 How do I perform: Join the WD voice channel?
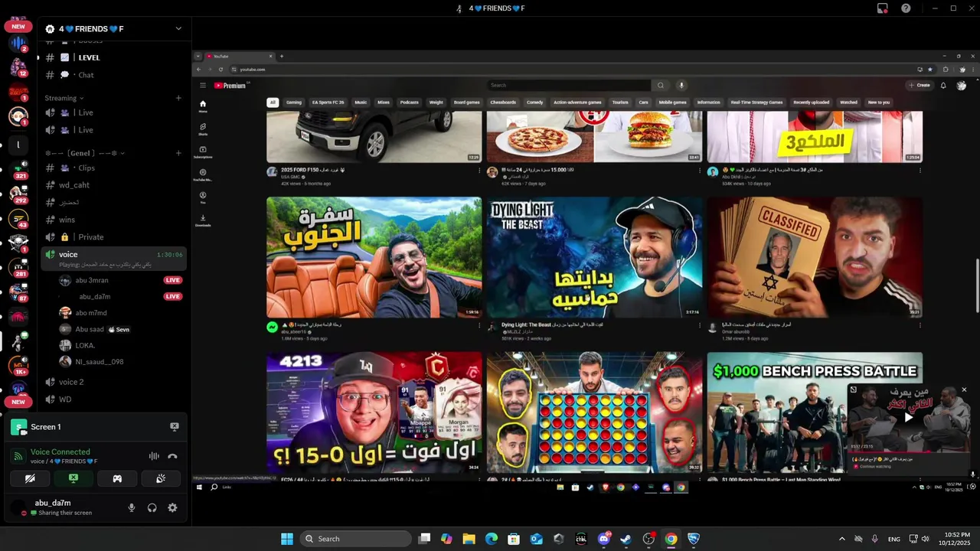(x=114, y=399)
